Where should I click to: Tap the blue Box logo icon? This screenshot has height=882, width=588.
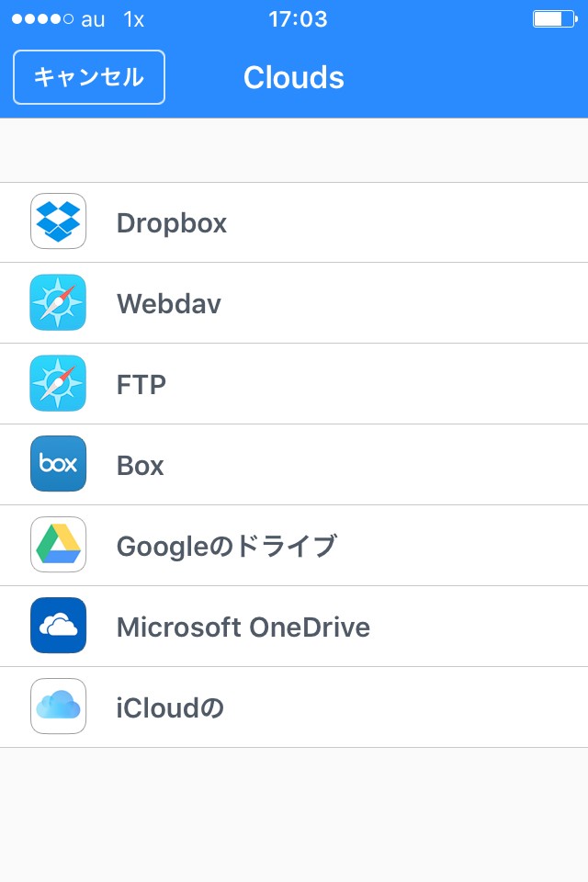(58, 464)
